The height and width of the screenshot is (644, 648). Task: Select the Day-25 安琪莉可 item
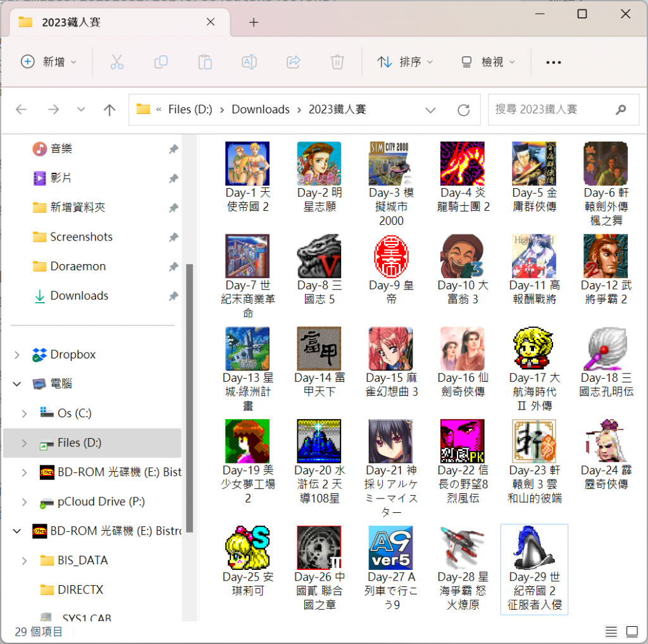click(x=247, y=561)
